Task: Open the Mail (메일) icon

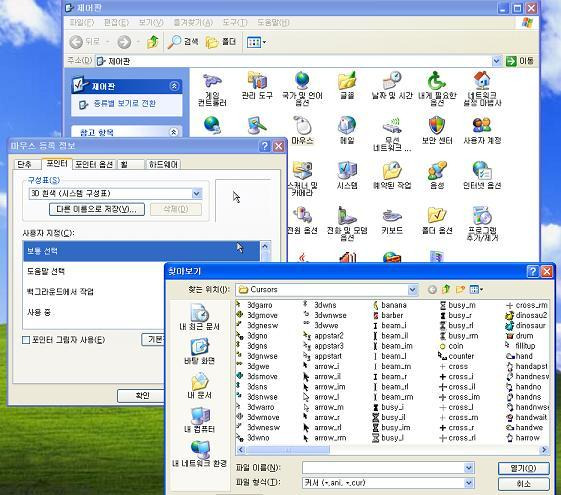Action: [x=347, y=130]
